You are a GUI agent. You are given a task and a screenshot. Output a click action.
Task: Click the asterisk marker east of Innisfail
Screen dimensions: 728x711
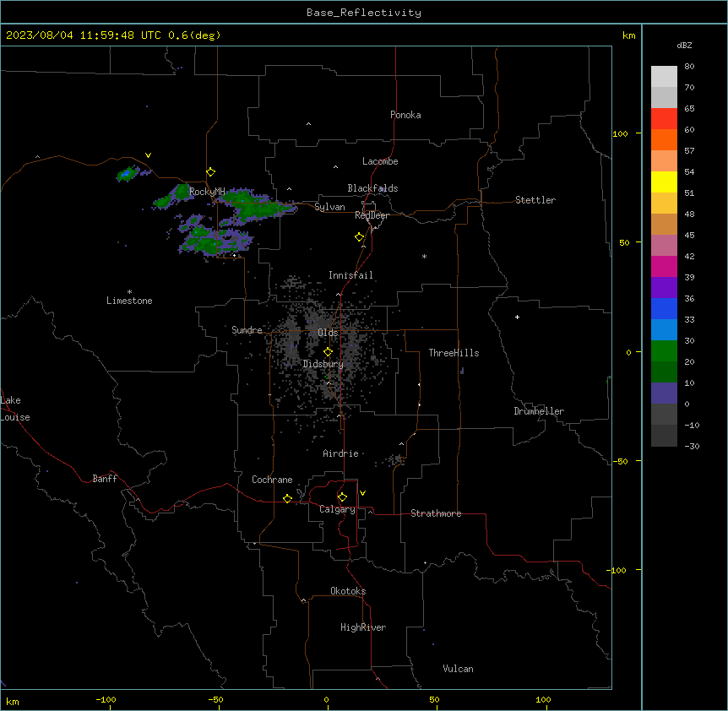[424, 257]
